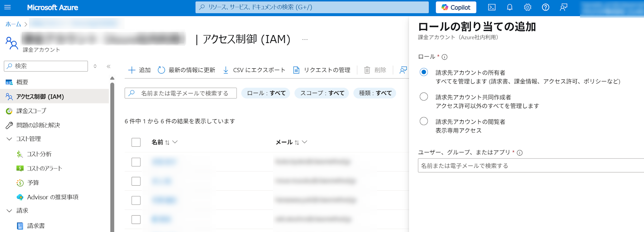Image resolution: width=644 pixels, height=232 pixels.
Task: Sort by 名前 column arrows
Action: point(167,142)
